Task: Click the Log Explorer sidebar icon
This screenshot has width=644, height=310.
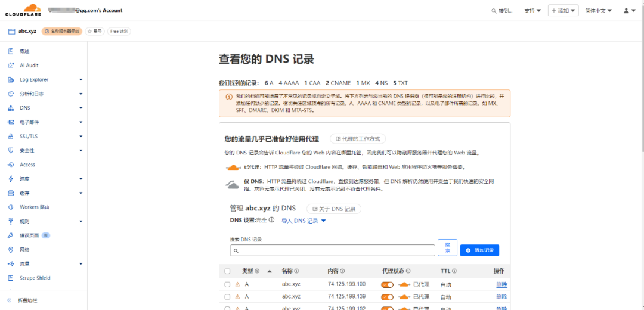Action: point(11,80)
